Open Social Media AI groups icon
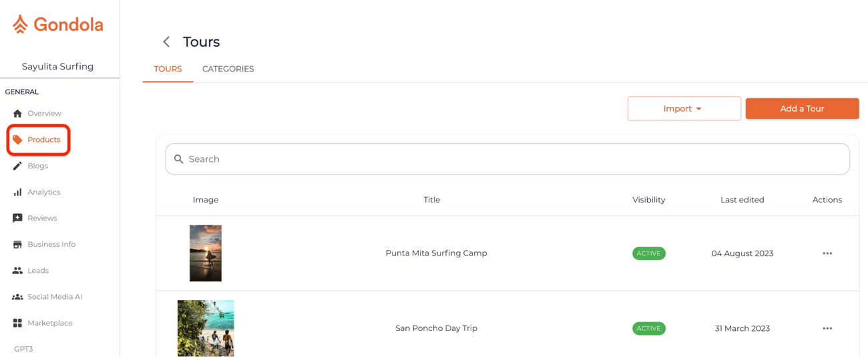 [x=17, y=297]
